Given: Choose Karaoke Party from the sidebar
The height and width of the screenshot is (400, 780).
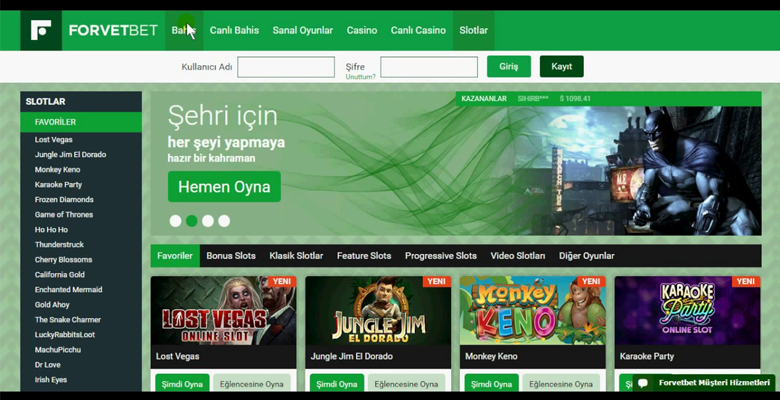Looking at the screenshot, I should point(58,185).
